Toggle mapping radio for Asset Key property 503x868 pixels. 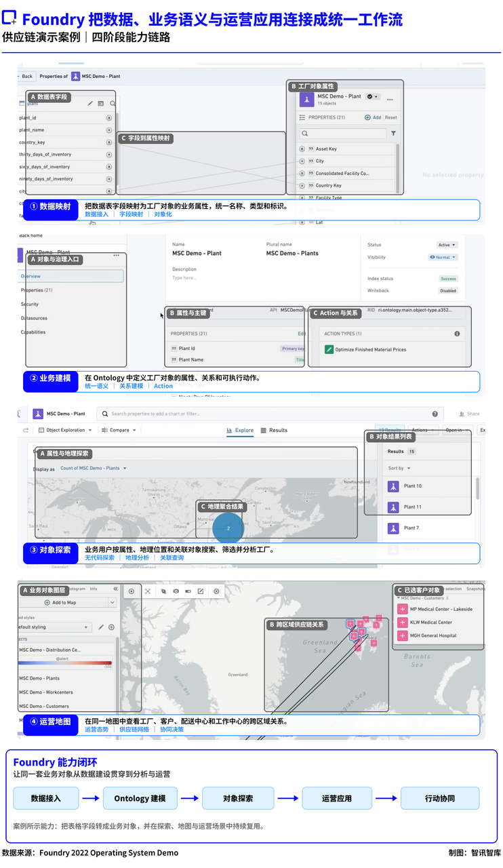point(302,149)
